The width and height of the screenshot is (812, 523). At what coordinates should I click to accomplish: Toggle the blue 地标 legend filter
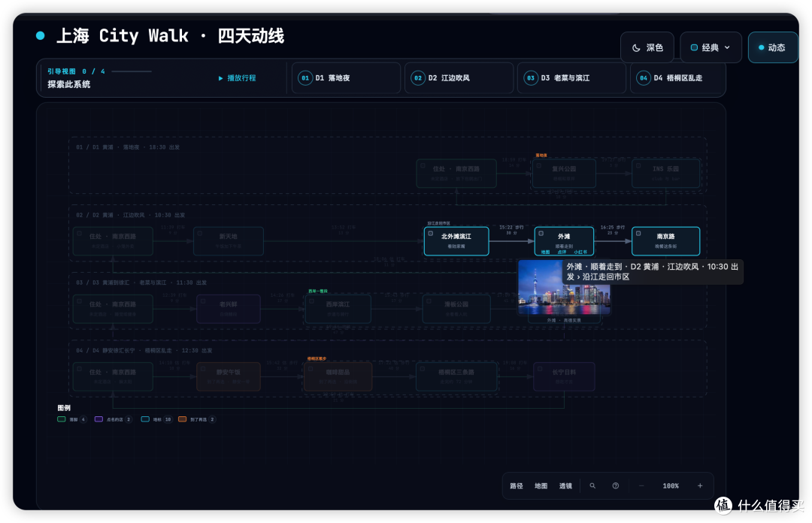point(156,419)
